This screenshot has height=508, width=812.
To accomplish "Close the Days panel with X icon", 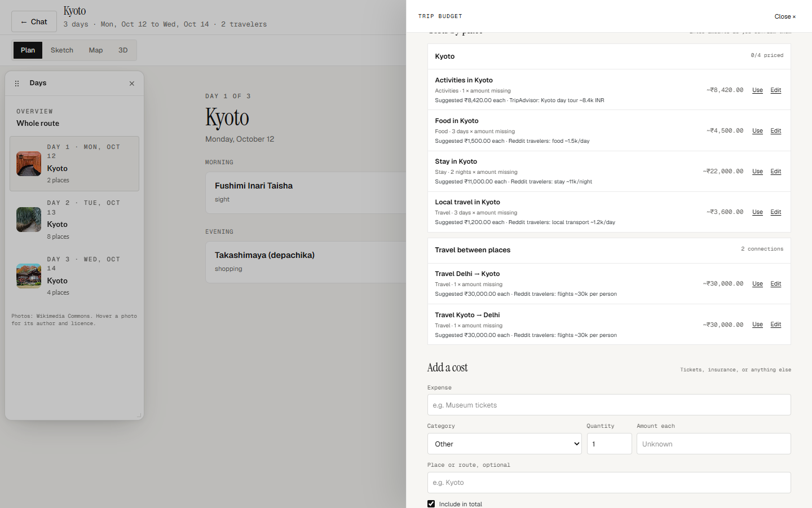I will pos(132,84).
